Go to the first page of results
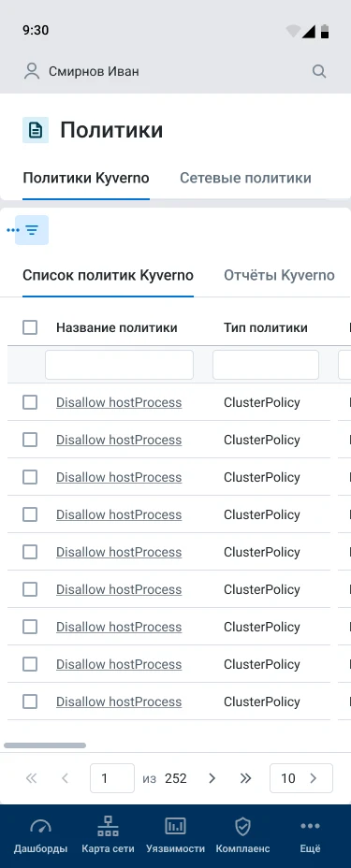The height and width of the screenshot is (868, 351). [x=31, y=778]
